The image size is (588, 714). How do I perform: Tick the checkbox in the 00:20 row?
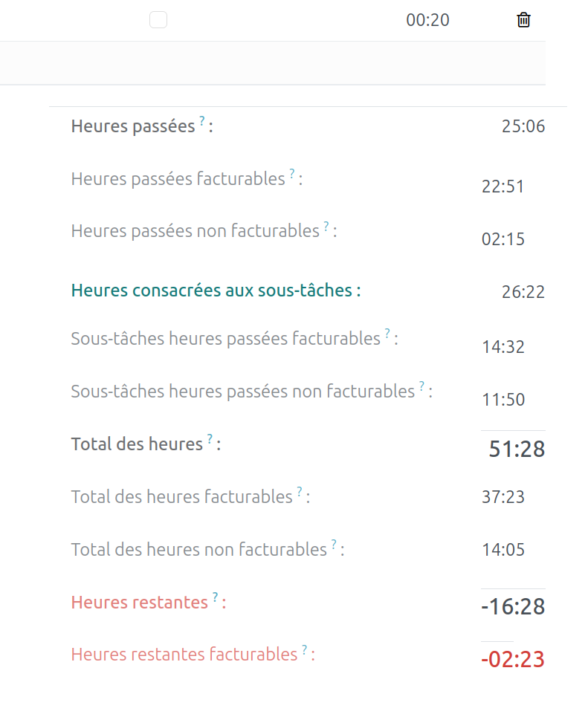click(x=158, y=20)
